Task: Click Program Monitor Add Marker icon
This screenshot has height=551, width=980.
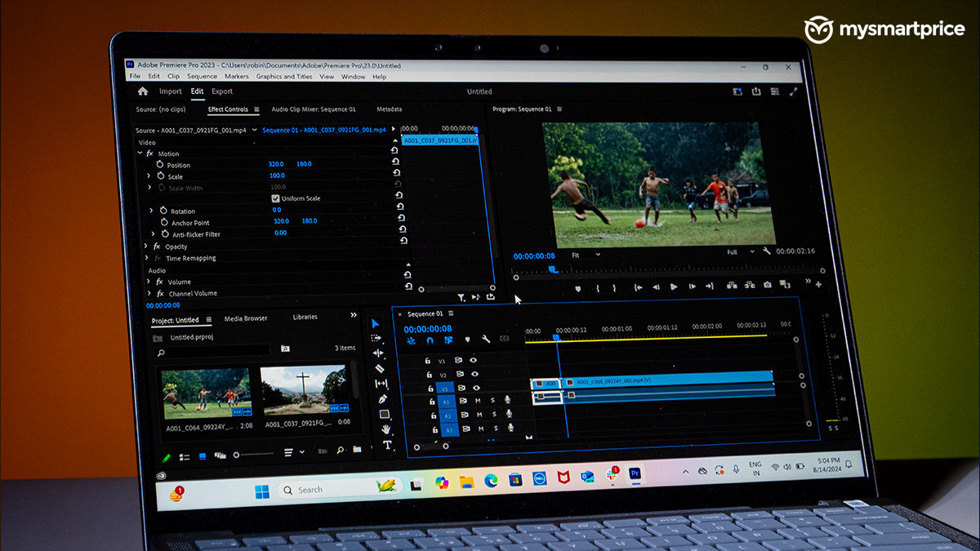Action: coord(578,288)
